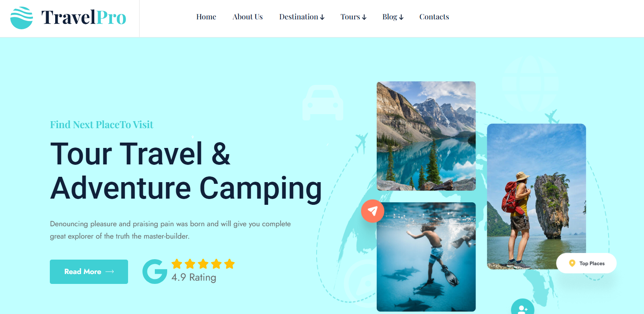644x314 pixels.
Task: Expand the Blog dropdown menu
Action: tap(393, 17)
